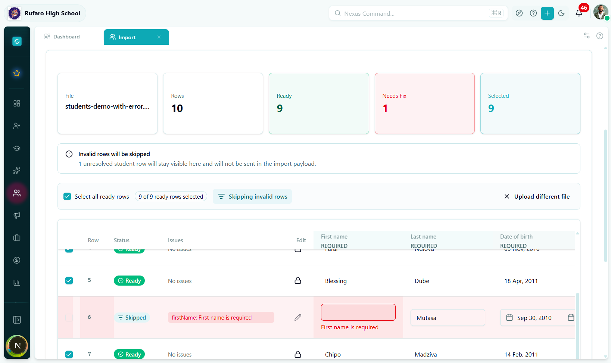
Task: Open bar chart reports icon in sidebar
Action: pos(17,283)
